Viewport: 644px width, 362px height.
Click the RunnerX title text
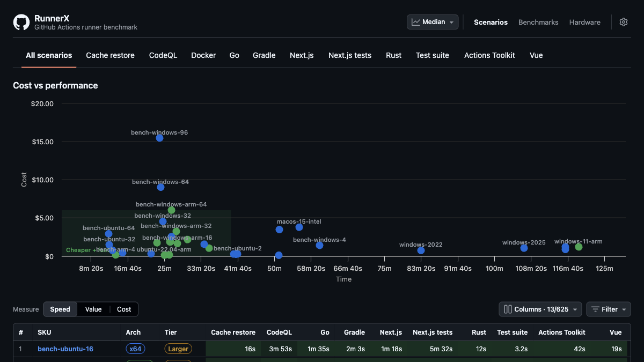pos(52,18)
